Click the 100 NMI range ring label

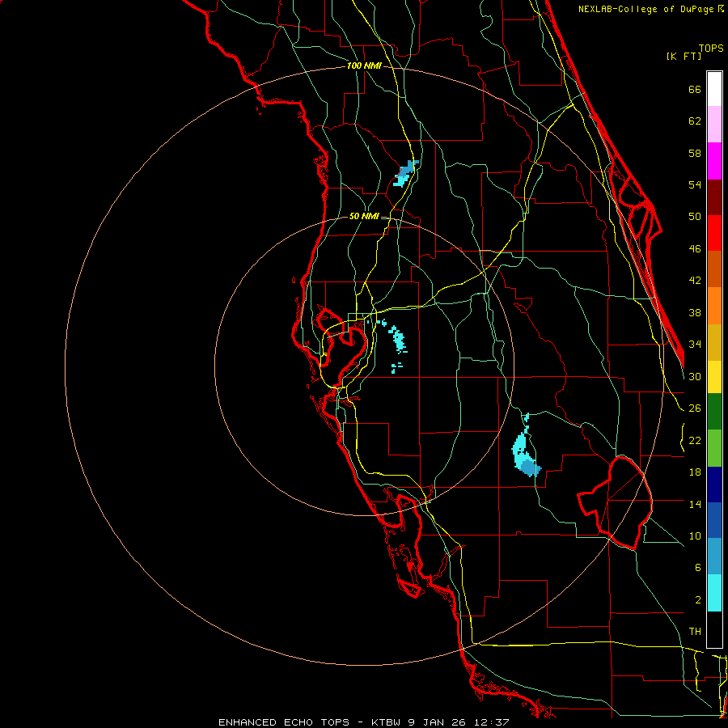(x=364, y=66)
